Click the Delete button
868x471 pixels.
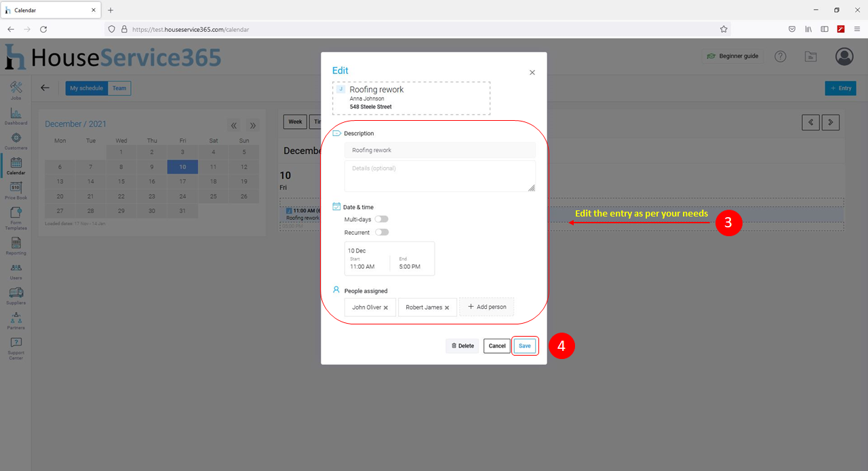click(x=462, y=346)
